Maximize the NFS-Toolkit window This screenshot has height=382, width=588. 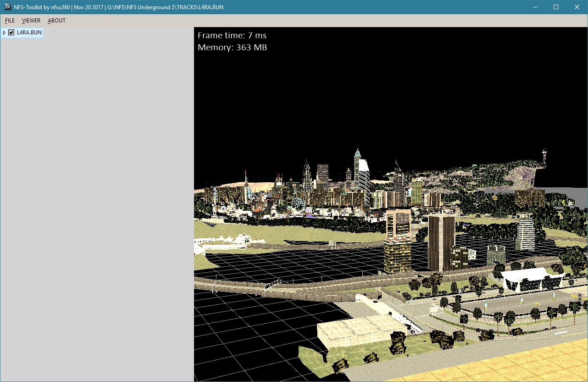556,7
